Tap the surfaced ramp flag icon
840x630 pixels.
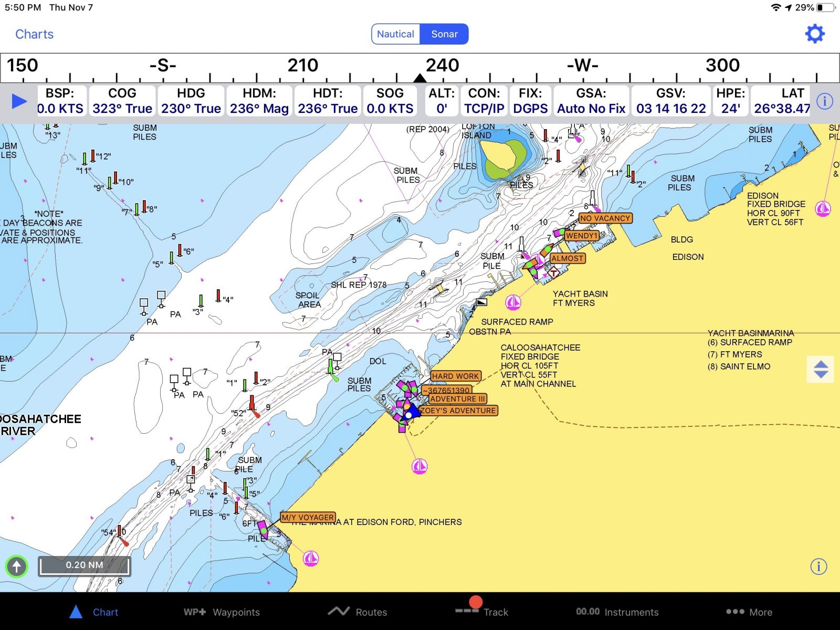tap(481, 302)
